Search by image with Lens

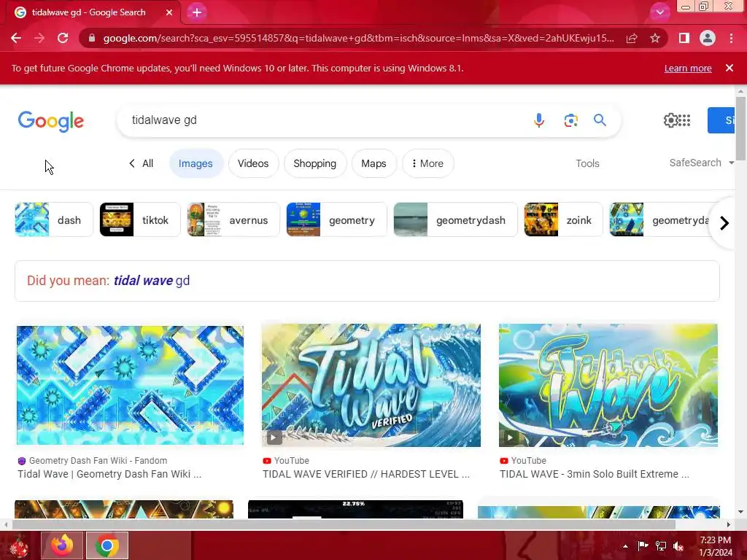[570, 120]
